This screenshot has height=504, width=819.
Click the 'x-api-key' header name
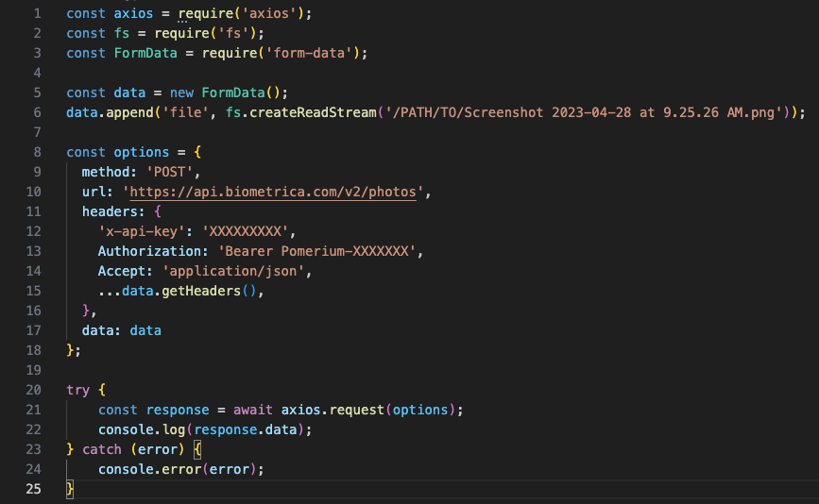click(x=142, y=231)
